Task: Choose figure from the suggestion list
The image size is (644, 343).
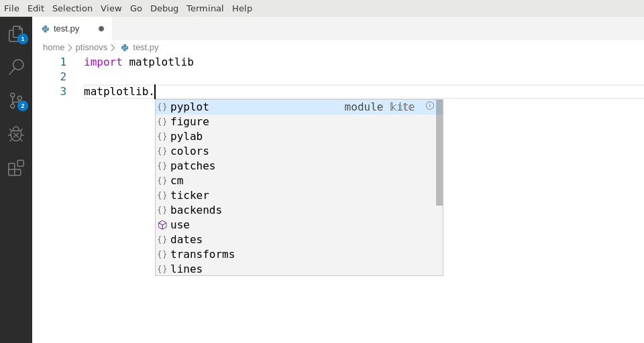Action: click(296, 122)
